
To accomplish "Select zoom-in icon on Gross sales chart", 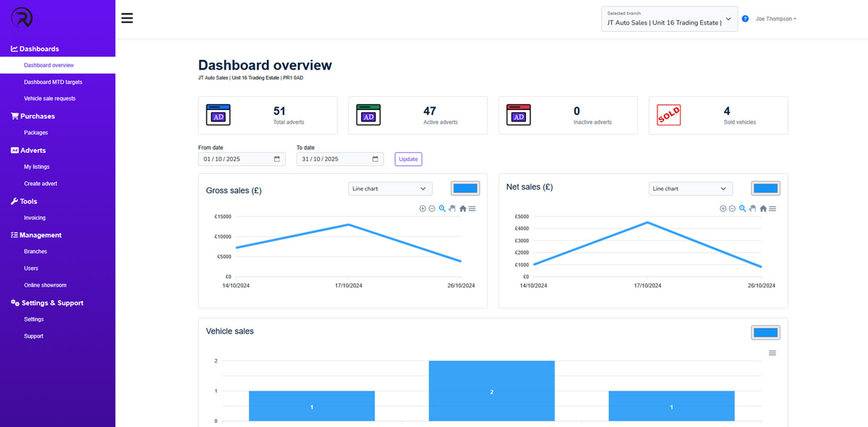I will (422, 208).
